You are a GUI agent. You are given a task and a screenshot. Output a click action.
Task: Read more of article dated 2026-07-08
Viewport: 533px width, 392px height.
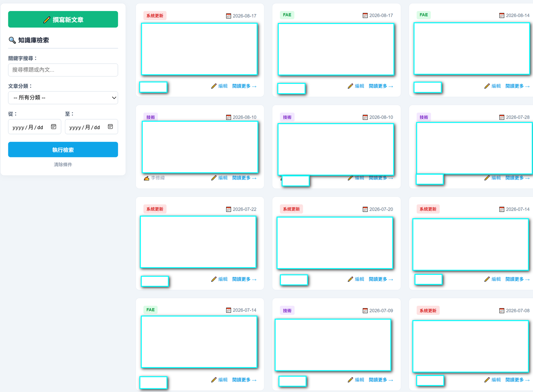click(517, 380)
